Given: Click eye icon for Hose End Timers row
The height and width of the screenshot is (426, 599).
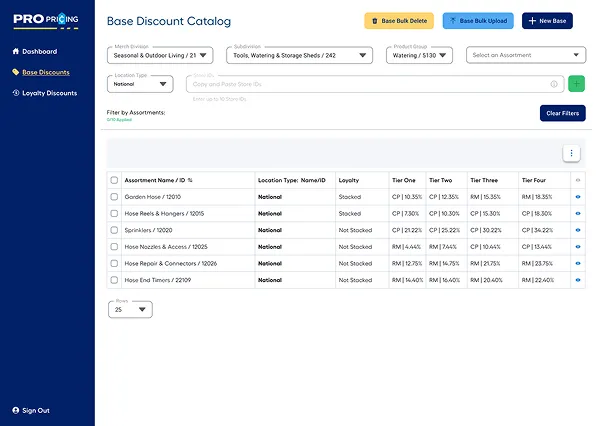Looking at the screenshot, I should 578,280.
